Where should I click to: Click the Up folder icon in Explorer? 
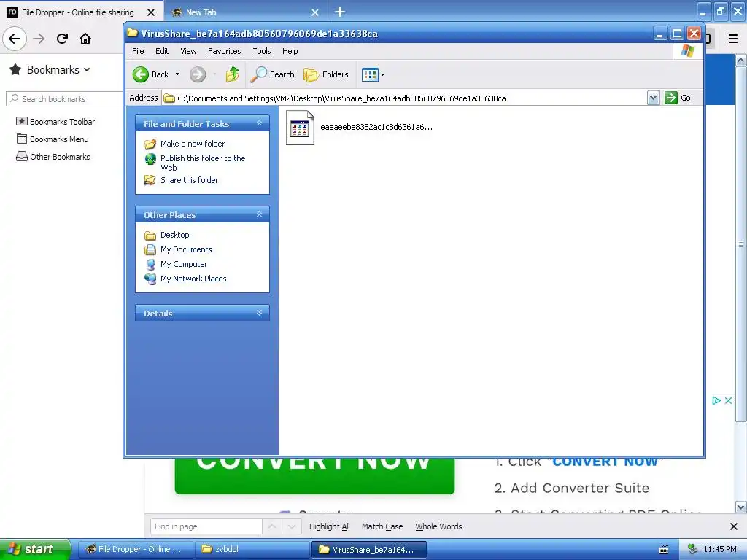coord(233,74)
